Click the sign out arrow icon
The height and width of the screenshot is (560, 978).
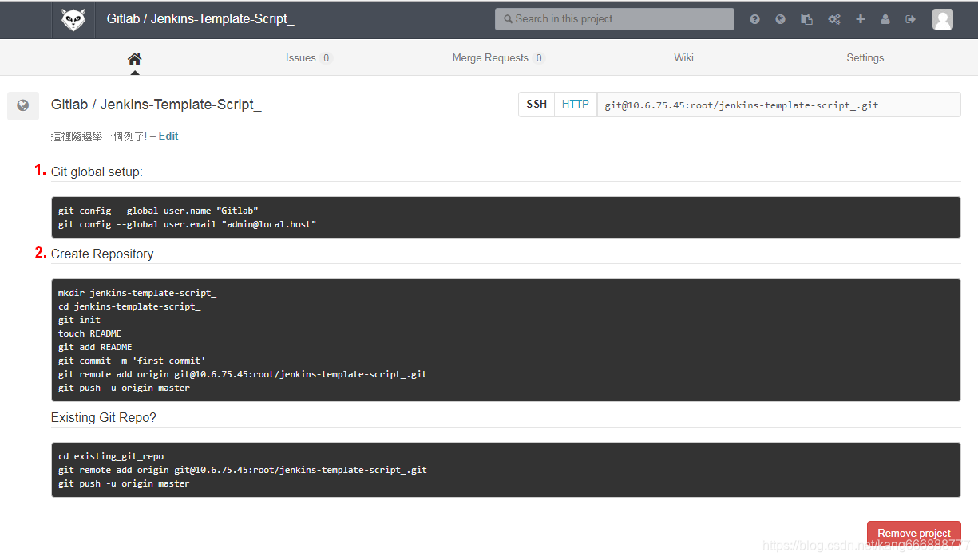click(x=910, y=19)
